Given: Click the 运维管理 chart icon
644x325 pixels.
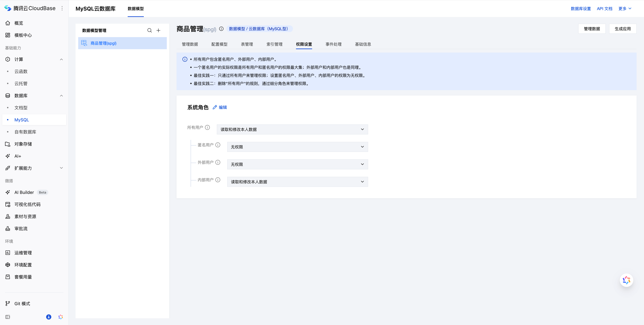Looking at the screenshot, I should coord(8,253).
